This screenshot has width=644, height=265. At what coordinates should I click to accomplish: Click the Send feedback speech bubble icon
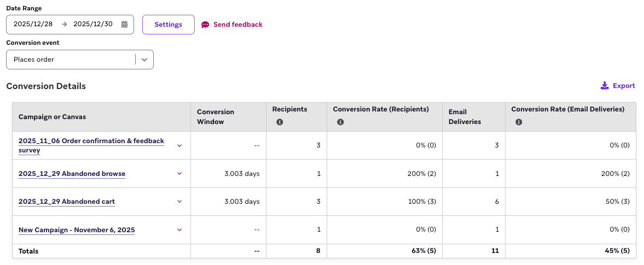205,25
